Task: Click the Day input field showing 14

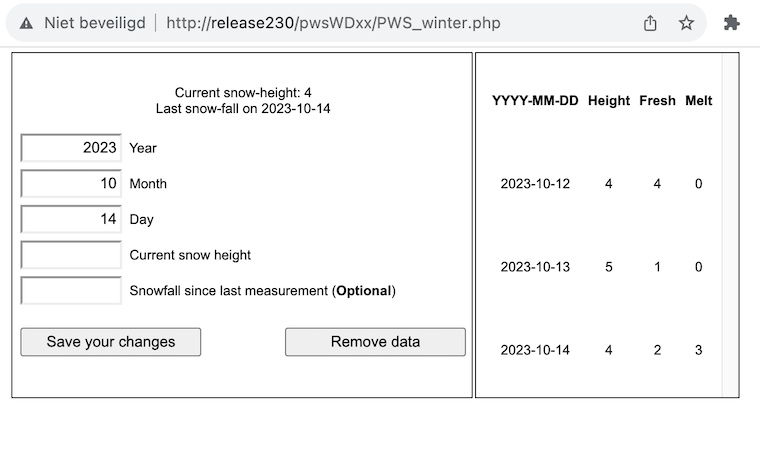Action: point(71,219)
